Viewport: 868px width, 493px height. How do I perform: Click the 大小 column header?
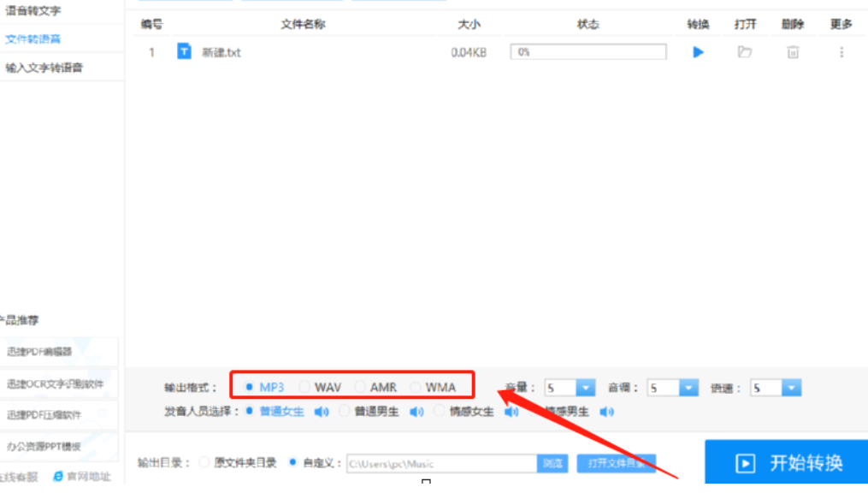469,24
